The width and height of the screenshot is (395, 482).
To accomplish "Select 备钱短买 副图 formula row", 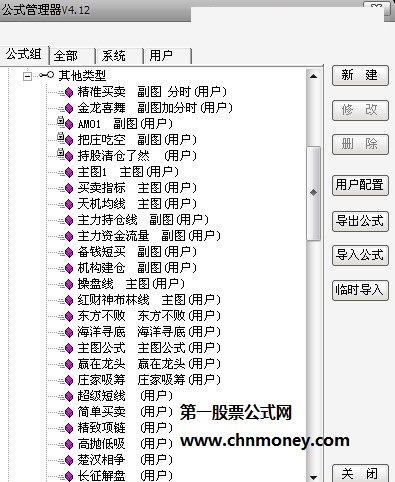I will click(137, 252).
